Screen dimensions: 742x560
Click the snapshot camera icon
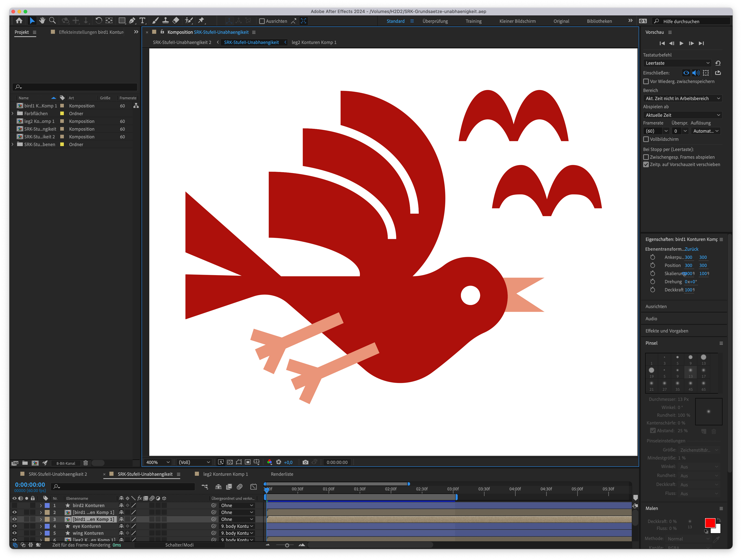(305, 462)
